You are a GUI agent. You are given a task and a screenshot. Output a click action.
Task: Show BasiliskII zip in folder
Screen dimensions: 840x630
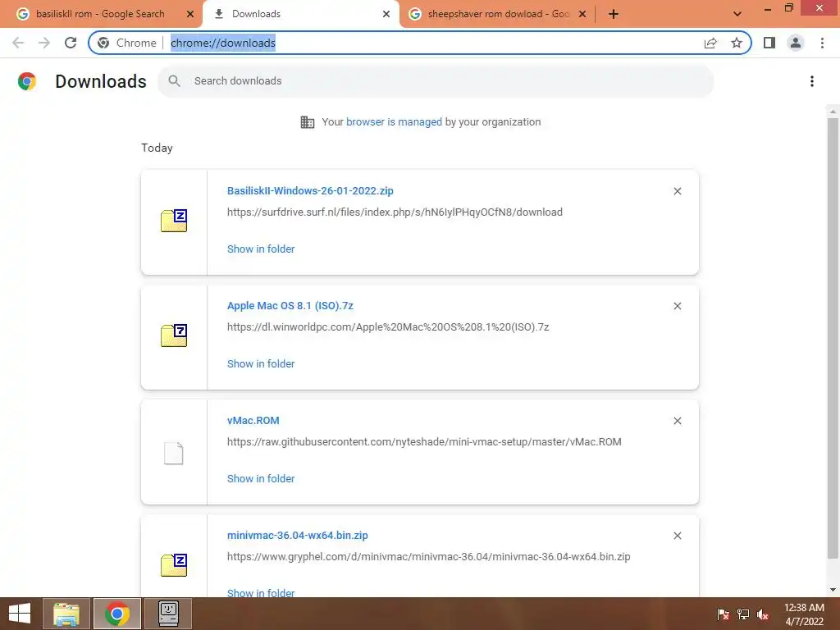pyautogui.click(x=261, y=249)
